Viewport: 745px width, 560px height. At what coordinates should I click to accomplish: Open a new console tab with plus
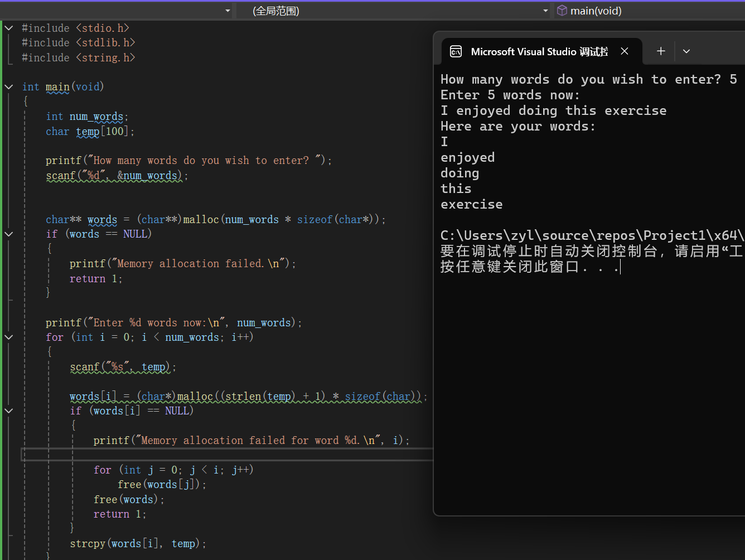point(661,51)
